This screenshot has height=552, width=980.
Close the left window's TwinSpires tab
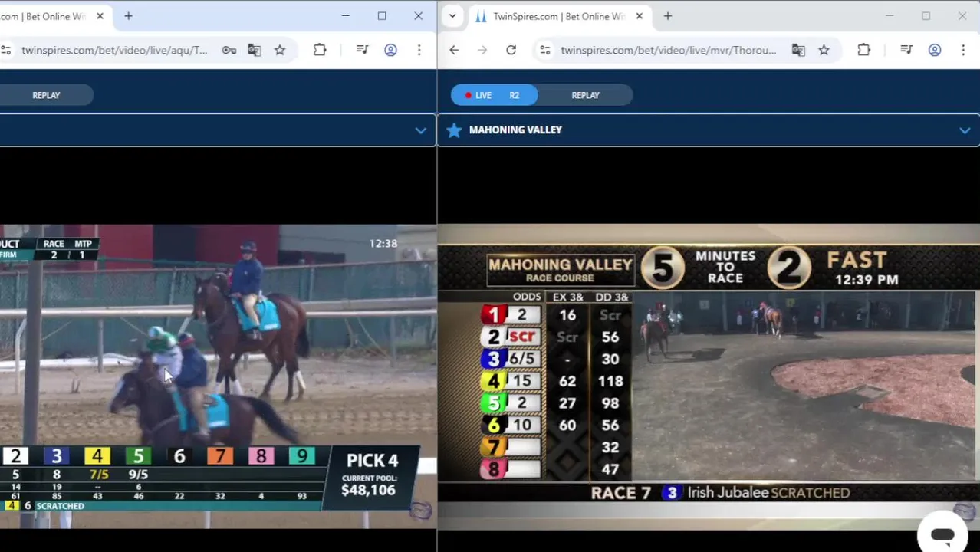tap(100, 16)
